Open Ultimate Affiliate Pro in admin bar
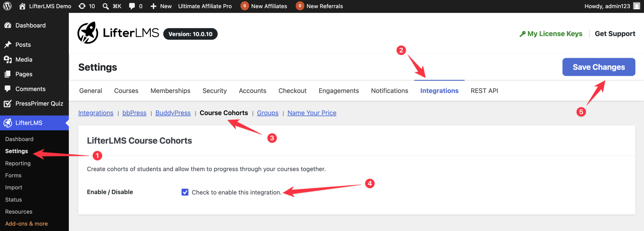Viewport: 644px width, 231px height. coord(205,6)
